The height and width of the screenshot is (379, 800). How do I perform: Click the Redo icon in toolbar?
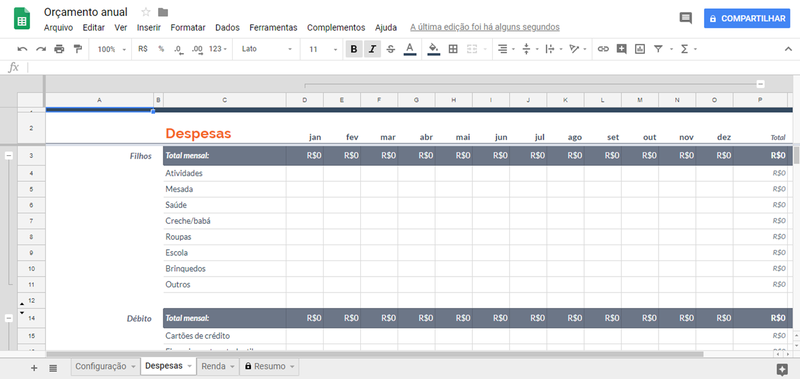tap(41, 49)
